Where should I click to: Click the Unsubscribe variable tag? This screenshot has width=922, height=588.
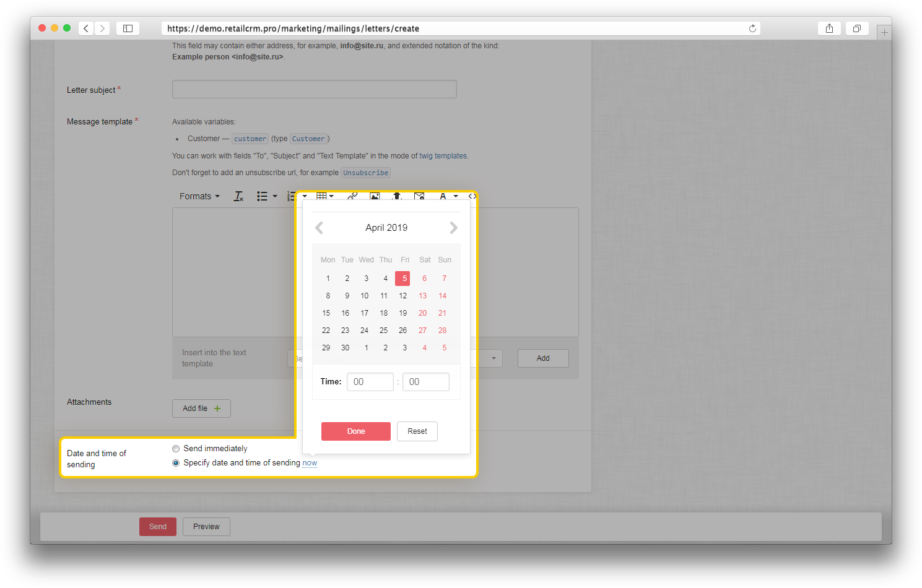pos(366,173)
